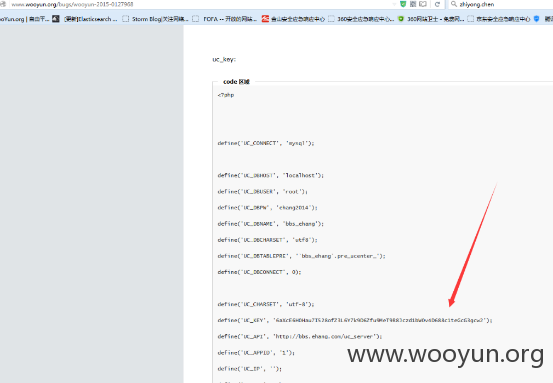This screenshot has height=383, width=553.
Task: Click the 'uc_key:' text label
Action: click(224, 60)
